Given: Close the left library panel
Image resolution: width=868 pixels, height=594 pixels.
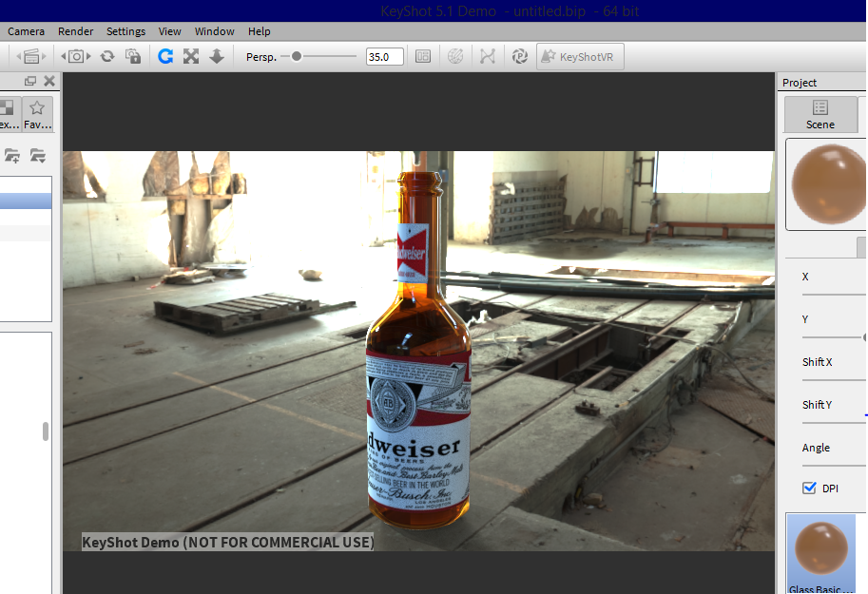Looking at the screenshot, I should click(x=49, y=82).
